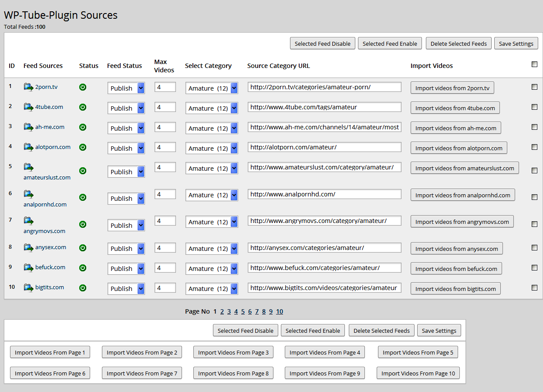Toggle the green status icon for alotporn.com
Screen dimensions: 543x392
pyautogui.click(x=83, y=147)
